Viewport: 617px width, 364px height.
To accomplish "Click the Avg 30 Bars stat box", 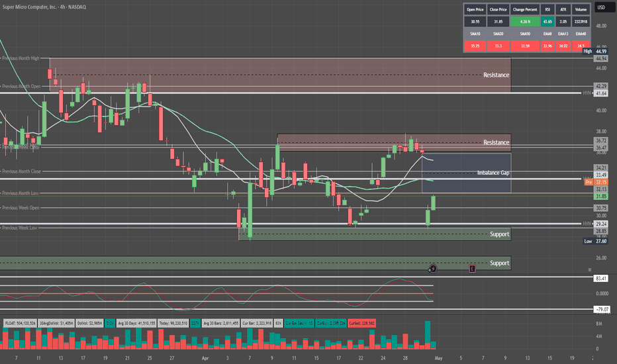I will (220, 323).
